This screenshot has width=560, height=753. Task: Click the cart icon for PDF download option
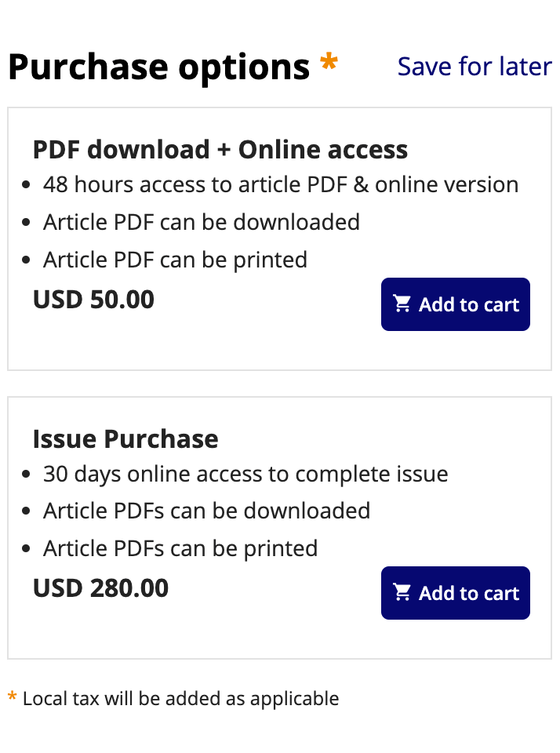pos(402,304)
